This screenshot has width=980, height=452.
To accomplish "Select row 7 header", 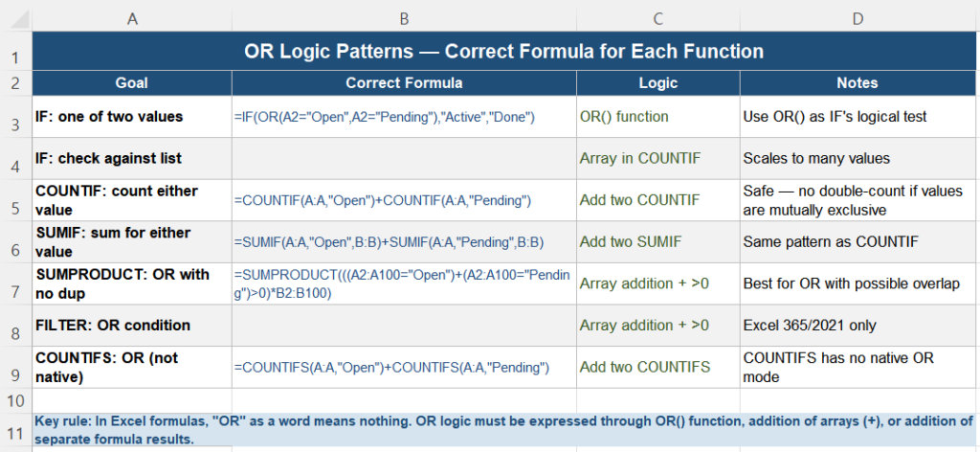I will coord(16,283).
